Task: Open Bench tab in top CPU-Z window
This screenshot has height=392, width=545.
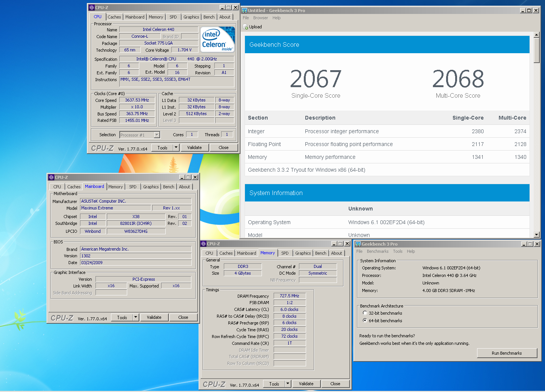Action: (x=209, y=17)
